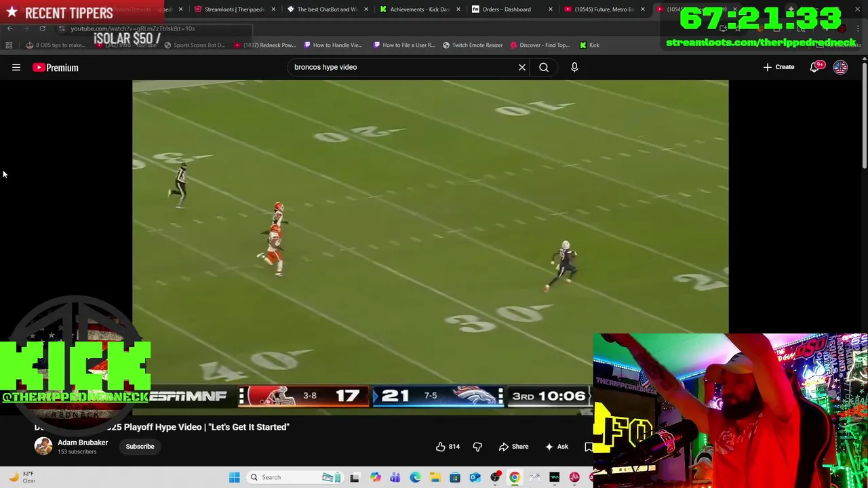This screenshot has height=488, width=868.
Task: Open Twitch Emote Resizer bookmark
Action: [x=473, y=45]
